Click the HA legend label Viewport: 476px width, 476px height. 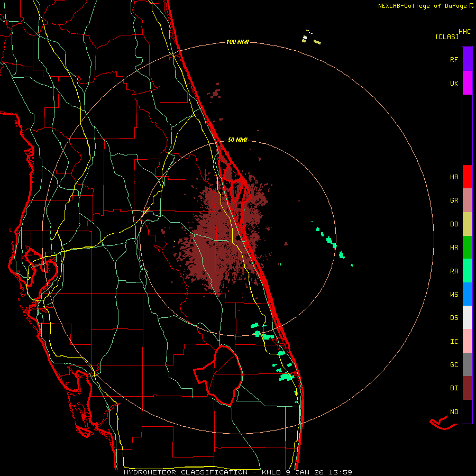(454, 177)
